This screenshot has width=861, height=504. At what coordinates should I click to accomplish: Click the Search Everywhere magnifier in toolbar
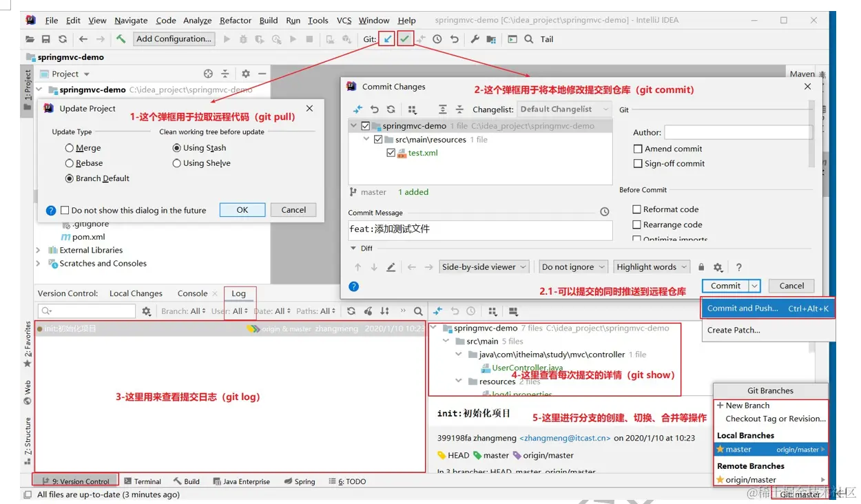click(x=529, y=39)
